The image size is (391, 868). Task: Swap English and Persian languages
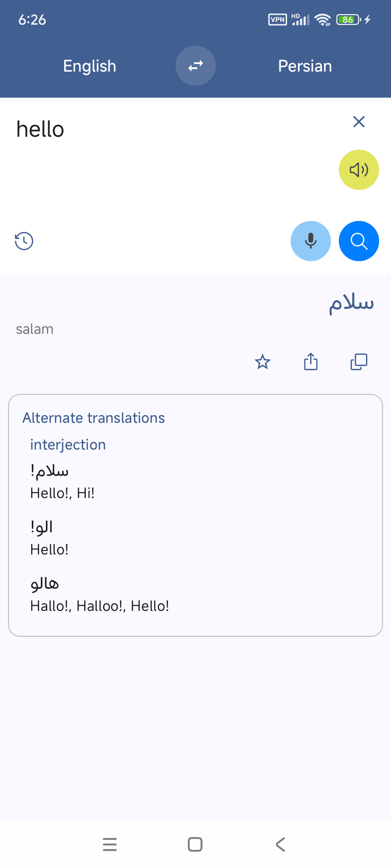click(x=195, y=66)
